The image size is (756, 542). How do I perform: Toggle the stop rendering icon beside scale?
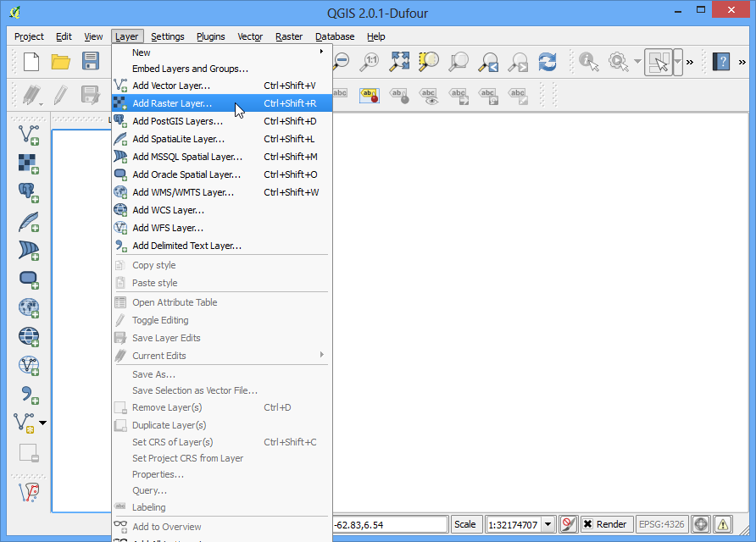[569, 524]
